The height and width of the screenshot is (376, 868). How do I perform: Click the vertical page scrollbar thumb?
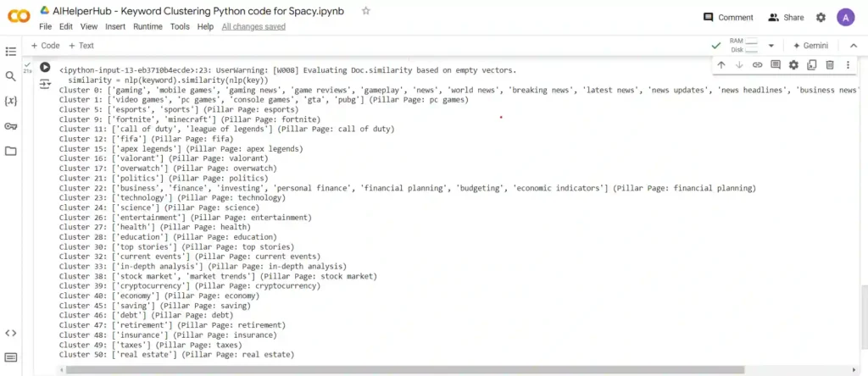click(864, 317)
